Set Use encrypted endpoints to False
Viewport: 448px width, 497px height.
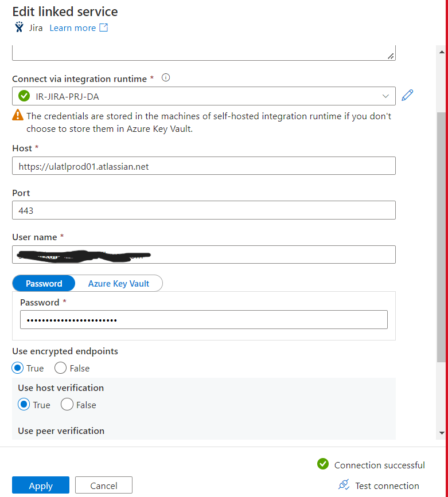click(60, 368)
